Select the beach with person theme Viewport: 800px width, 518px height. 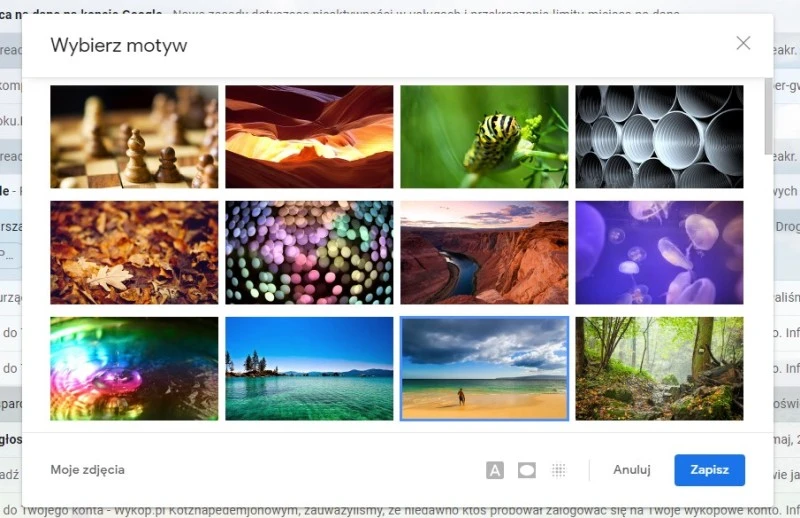(x=484, y=368)
